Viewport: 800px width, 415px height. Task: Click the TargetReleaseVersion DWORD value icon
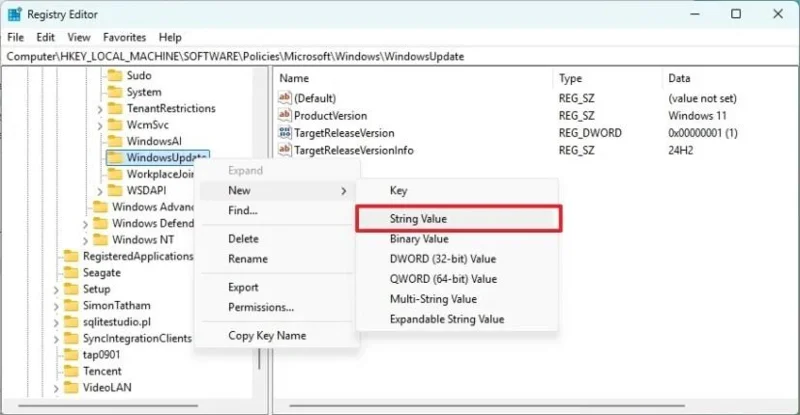[x=285, y=133]
